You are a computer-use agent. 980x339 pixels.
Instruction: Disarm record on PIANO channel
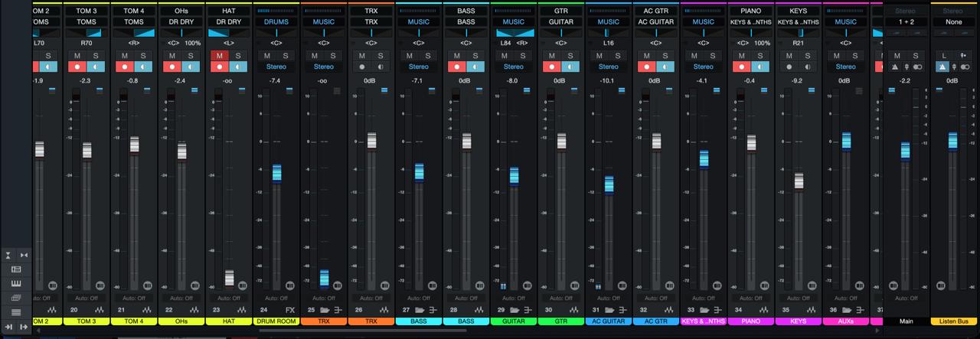click(742, 67)
